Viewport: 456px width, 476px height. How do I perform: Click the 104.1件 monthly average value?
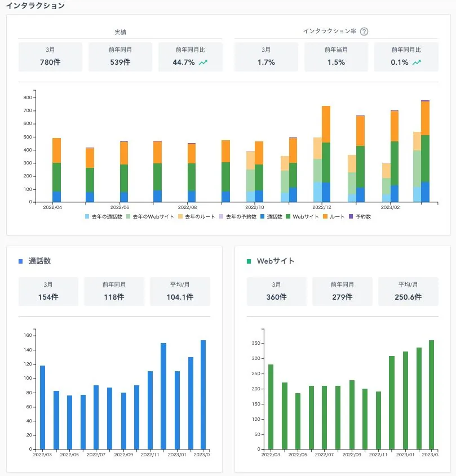click(180, 297)
